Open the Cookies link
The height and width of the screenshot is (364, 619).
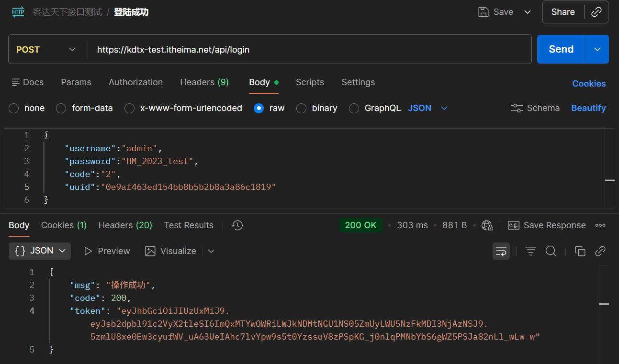[x=589, y=84]
